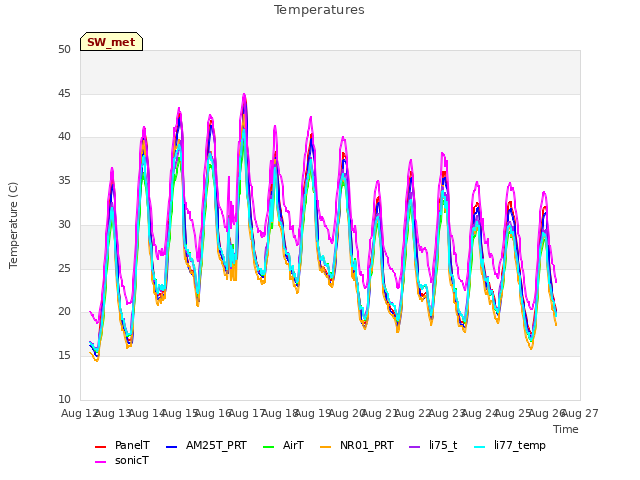The image size is (640, 480).
Task: Click the Aug 15 x-axis tick label
Action: pos(179,413)
